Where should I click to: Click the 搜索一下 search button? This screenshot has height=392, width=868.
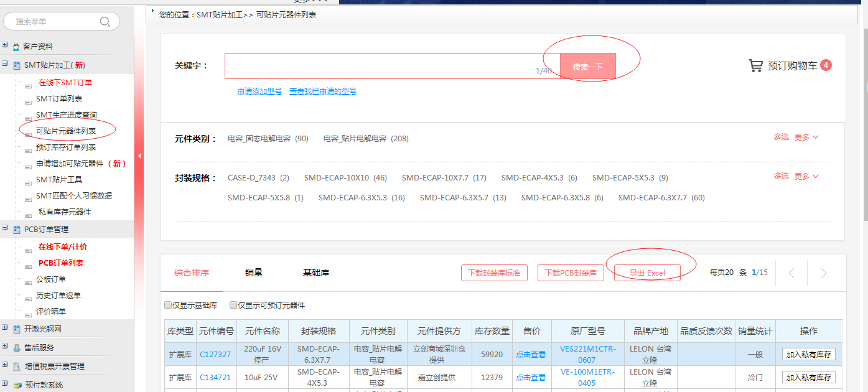[587, 67]
